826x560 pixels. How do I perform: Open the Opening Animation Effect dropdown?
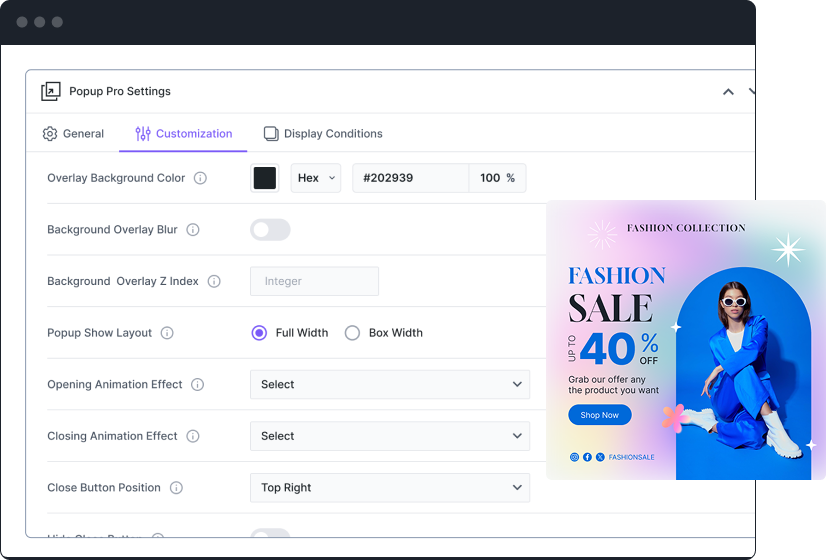tap(390, 384)
